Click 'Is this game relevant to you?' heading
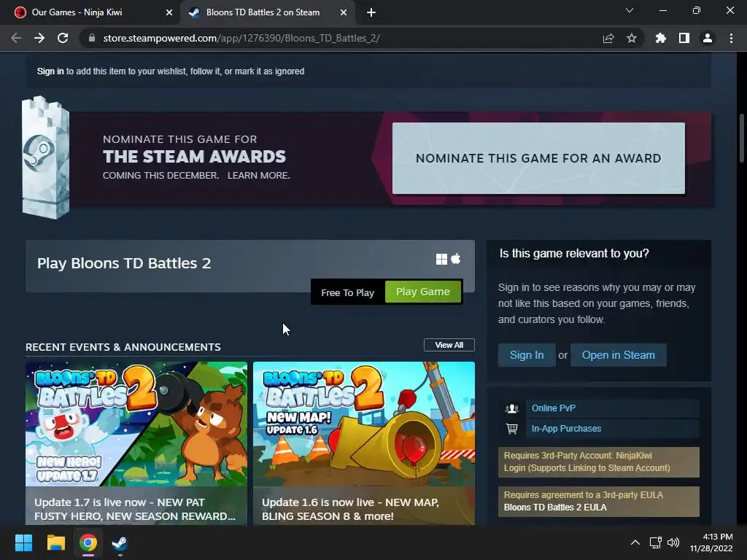The image size is (747, 560). (x=574, y=253)
